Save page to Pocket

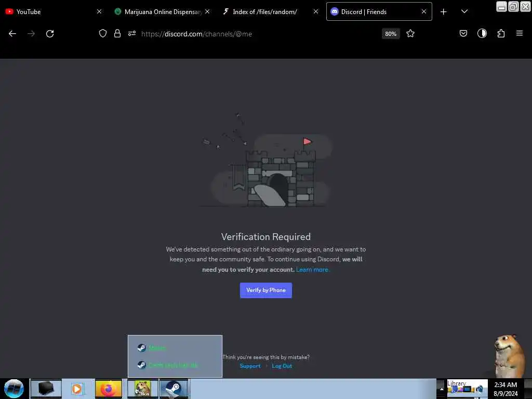(463, 33)
